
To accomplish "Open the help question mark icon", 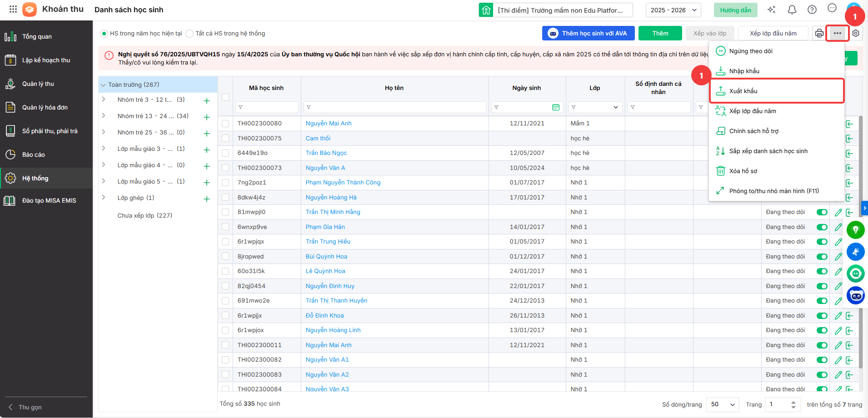I will coord(812,10).
